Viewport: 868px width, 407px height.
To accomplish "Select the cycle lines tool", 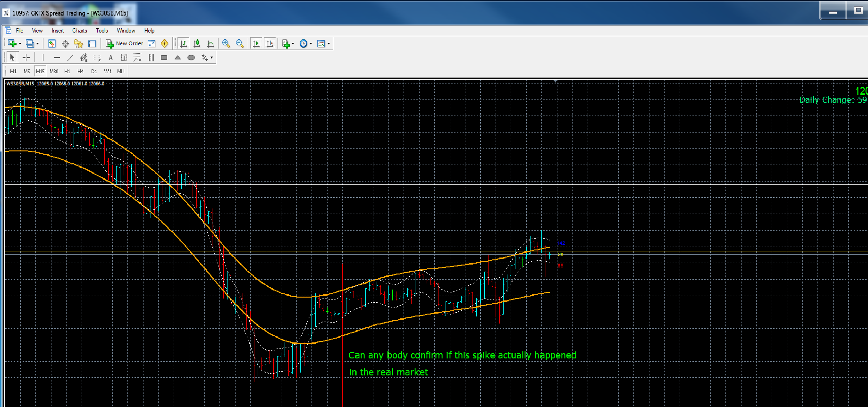I will click(151, 58).
